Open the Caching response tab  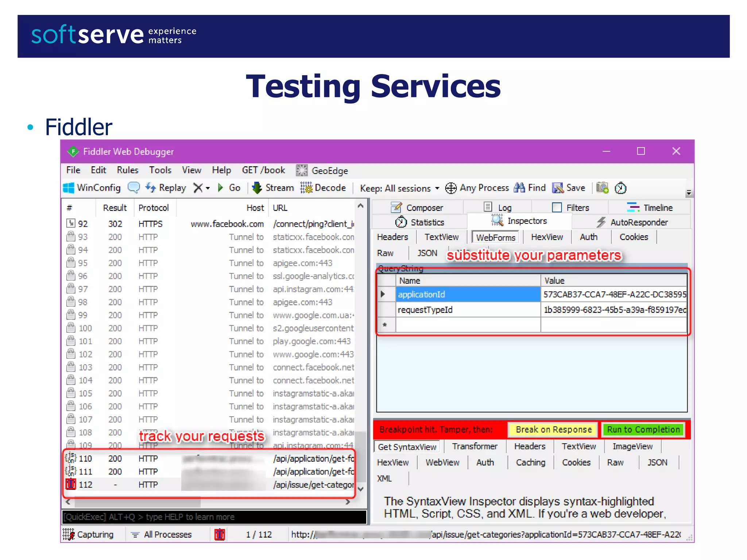click(x=531, y=462)
